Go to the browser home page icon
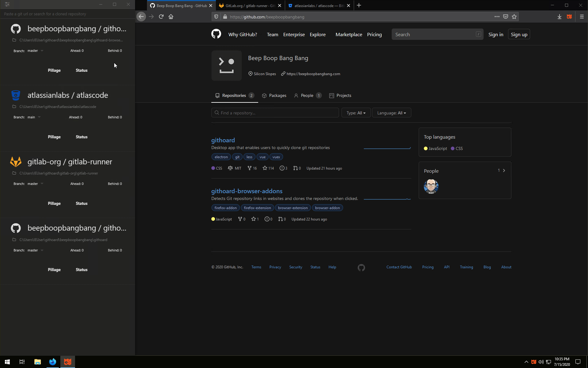The height and width of the screenshot is (368, 588). pyautogui.click(x=171, y=17)
